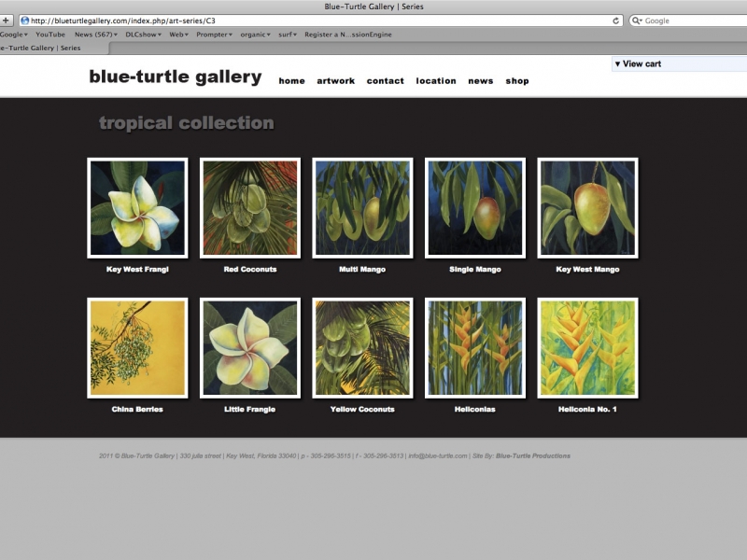
Task: Open the Key West Frangi painting thumbnail
Action: (x=137, y=208)
